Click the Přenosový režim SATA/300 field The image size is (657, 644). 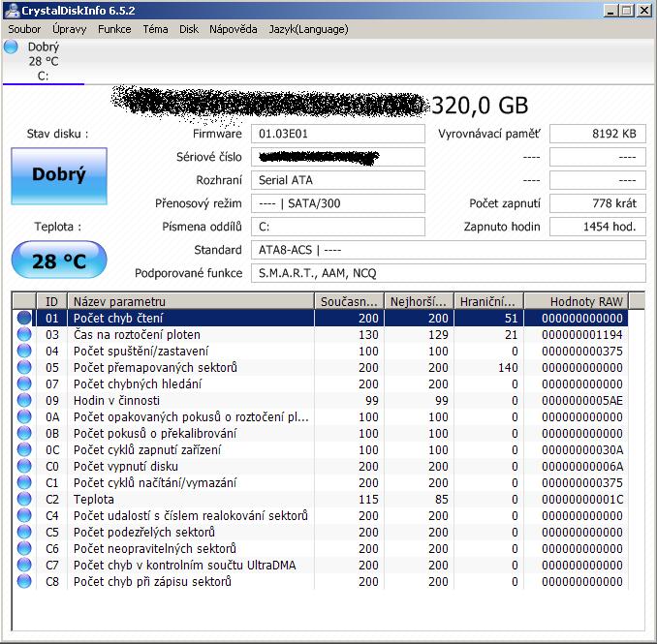338,203
